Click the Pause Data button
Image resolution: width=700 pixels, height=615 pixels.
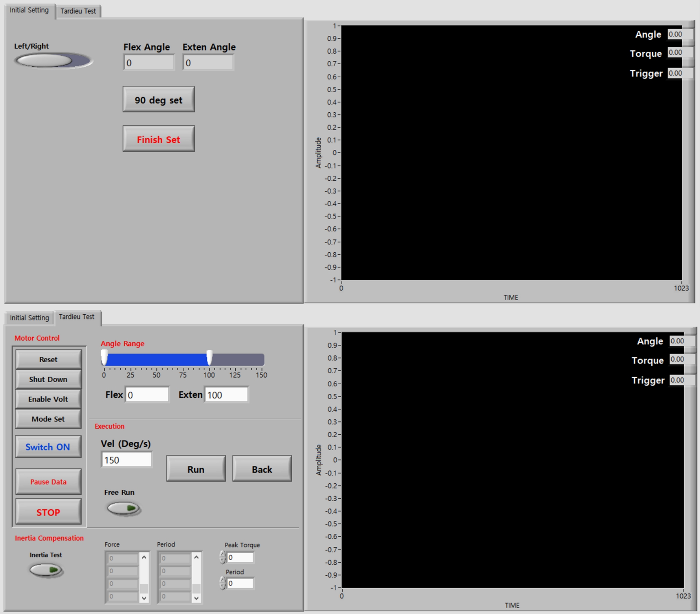[x=48, y=482]
